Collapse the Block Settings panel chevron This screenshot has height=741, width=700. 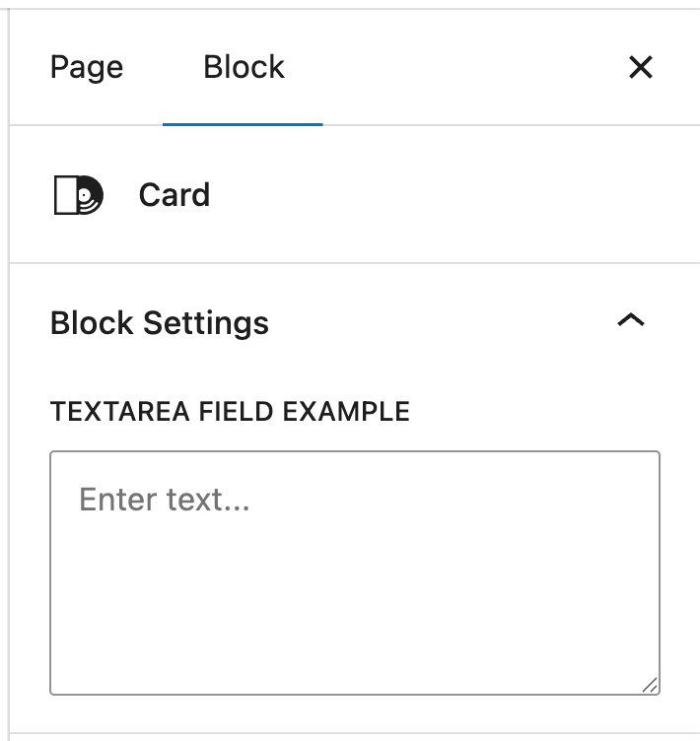pos(630,321)
